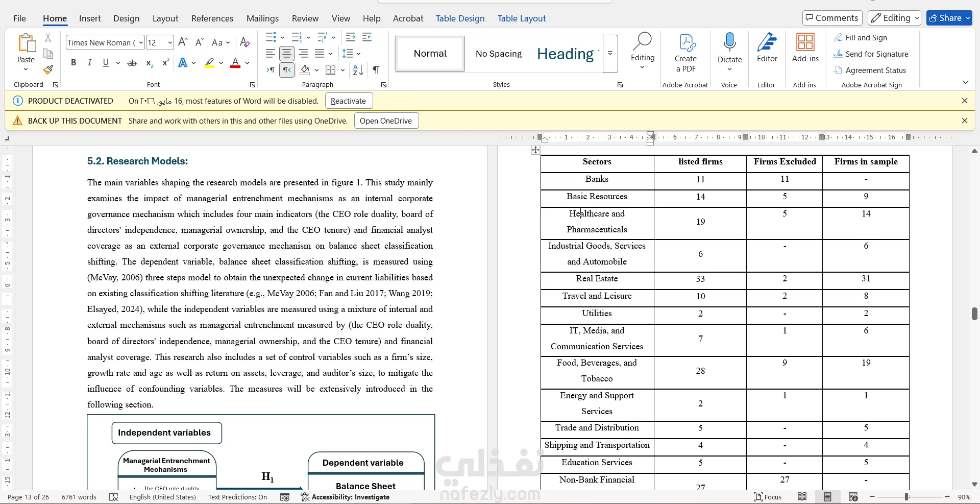Increase paragraph indent
The width and height of the screenshot is (980, 504).
[x=367, y=37]
